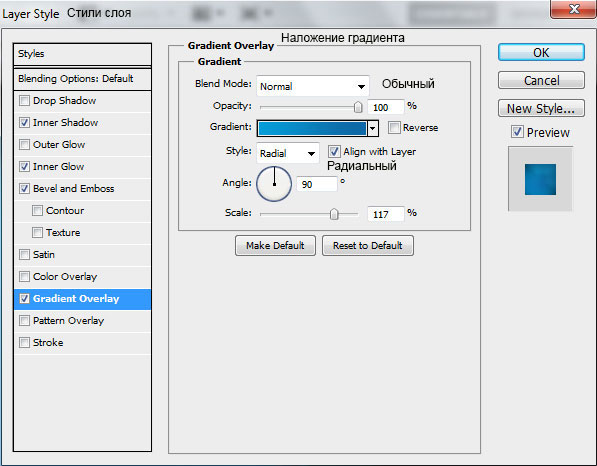
Task: Uncheck the Inner Shadow checkbox
Action: [x=24, y=123]
